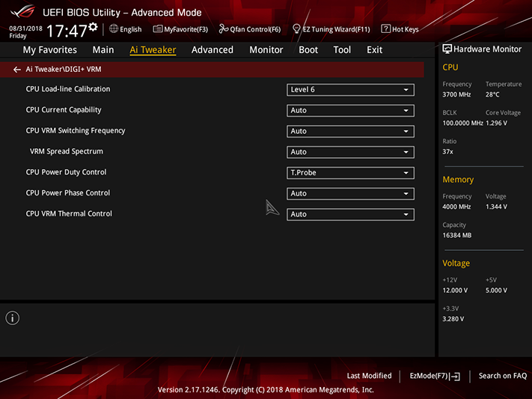This screenshot has height=399, width=532.
Task: Click Ratio value 37x
Action: [448, 151]
